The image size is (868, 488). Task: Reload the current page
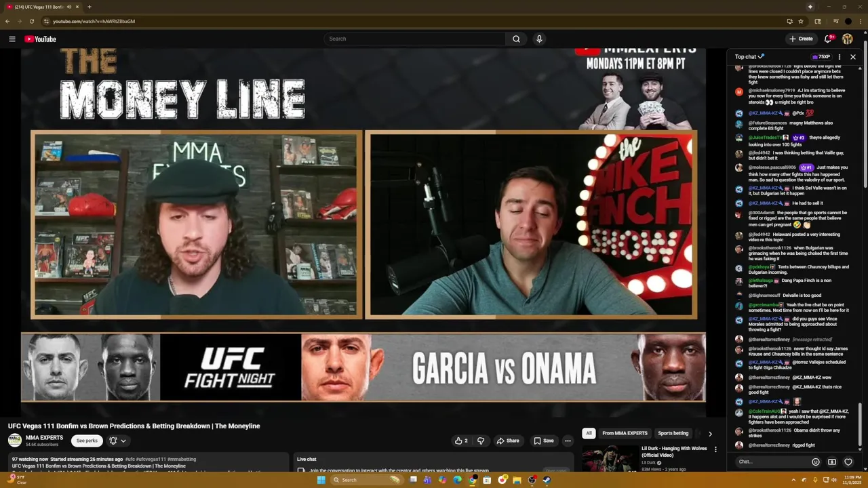31,21
